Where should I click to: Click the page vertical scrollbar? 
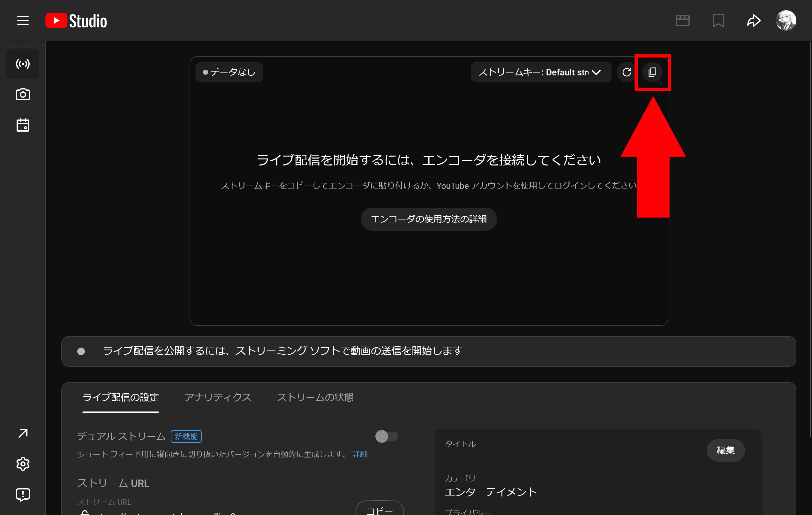[x=810, y=239]
